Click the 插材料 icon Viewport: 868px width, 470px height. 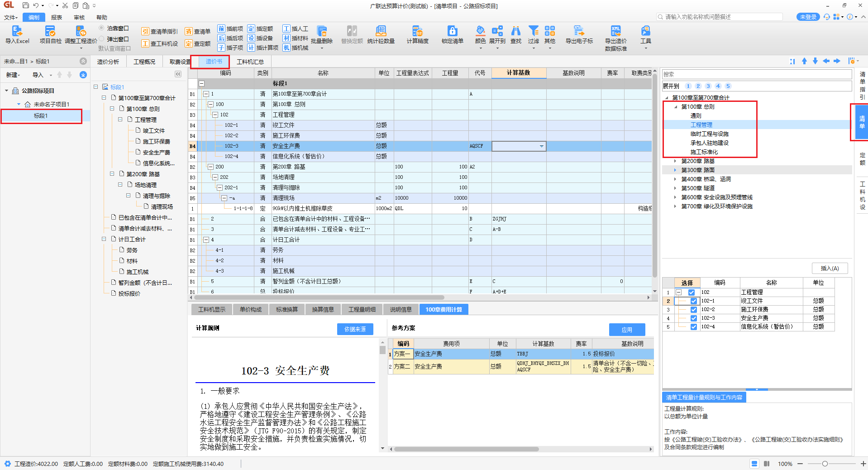pyautogui.click(x=286, y=38)
